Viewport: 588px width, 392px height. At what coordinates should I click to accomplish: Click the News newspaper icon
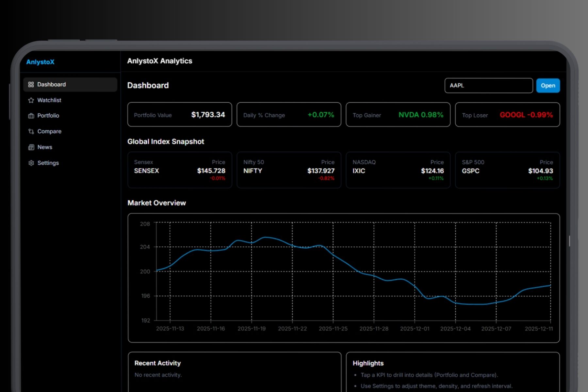click(x=31, y=147)
